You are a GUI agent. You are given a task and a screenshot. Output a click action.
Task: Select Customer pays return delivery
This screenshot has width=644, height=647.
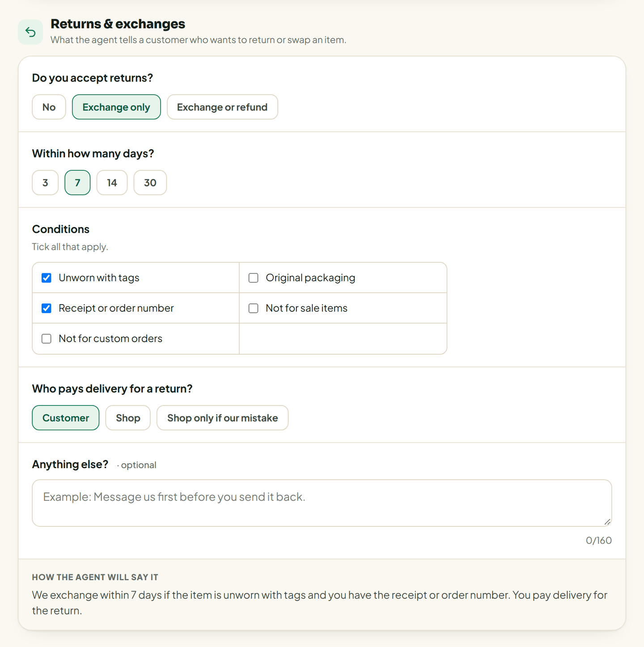(x=66, y=418)
